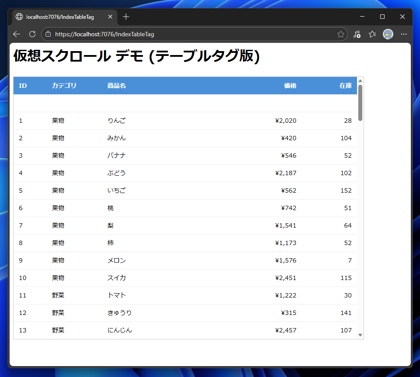Click the きゅうり product name cell

coord(119,313)
